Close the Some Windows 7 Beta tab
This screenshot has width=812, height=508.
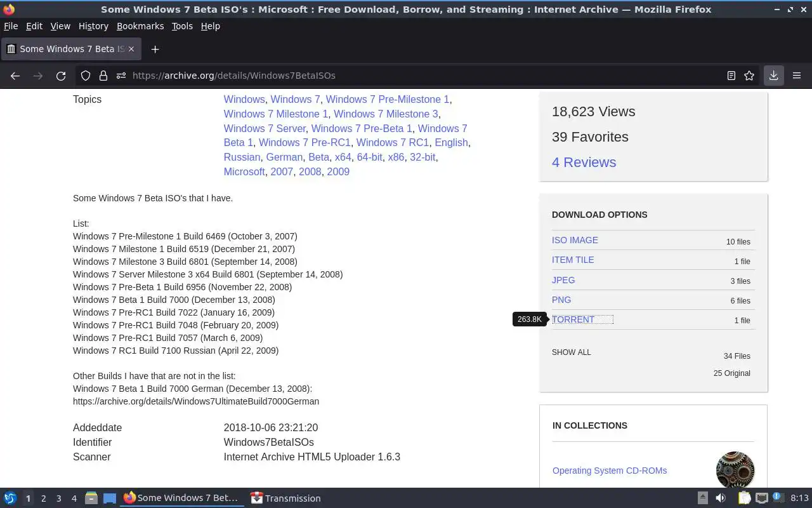[131, 49]
